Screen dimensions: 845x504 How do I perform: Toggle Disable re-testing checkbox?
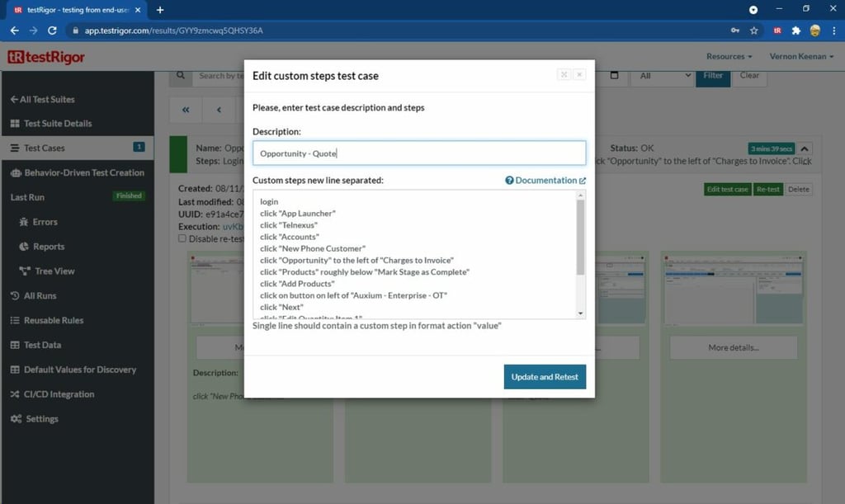click(182, 238)
